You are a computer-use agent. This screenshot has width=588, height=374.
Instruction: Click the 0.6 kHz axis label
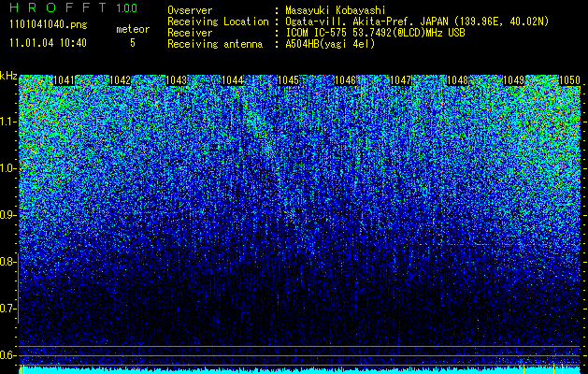tap(8, 355)
